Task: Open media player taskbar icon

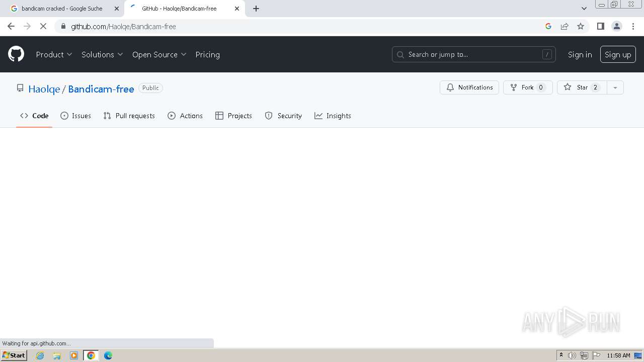Action: (74, 355)
